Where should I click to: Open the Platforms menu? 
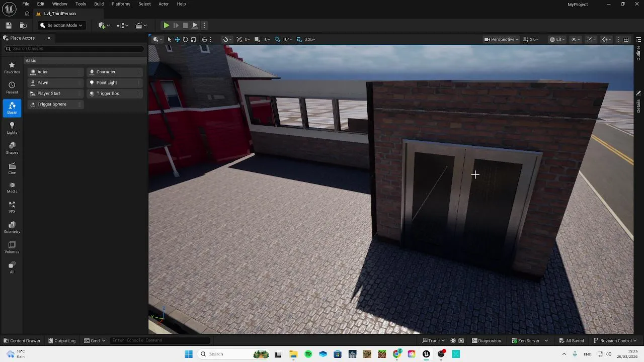(121, 4)
